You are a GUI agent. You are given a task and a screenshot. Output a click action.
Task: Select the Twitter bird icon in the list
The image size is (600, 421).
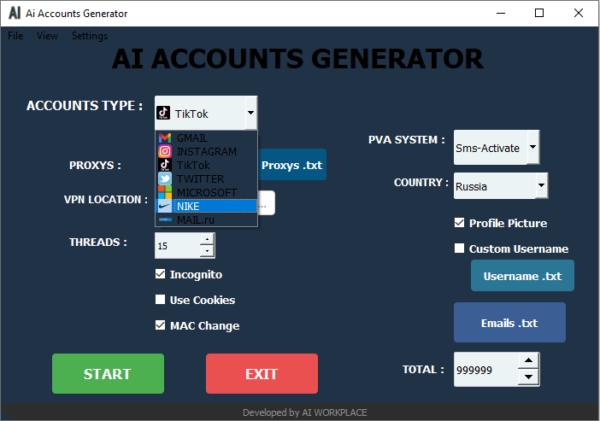coord(165,179)
